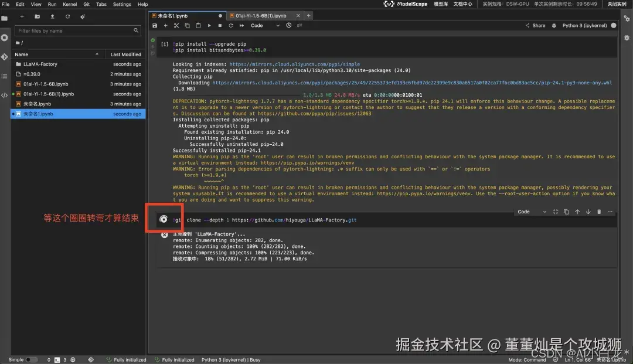Open the LLaMA-Factory folder
This screenshot has width=633, height=364.
click(x=79, y=64)
